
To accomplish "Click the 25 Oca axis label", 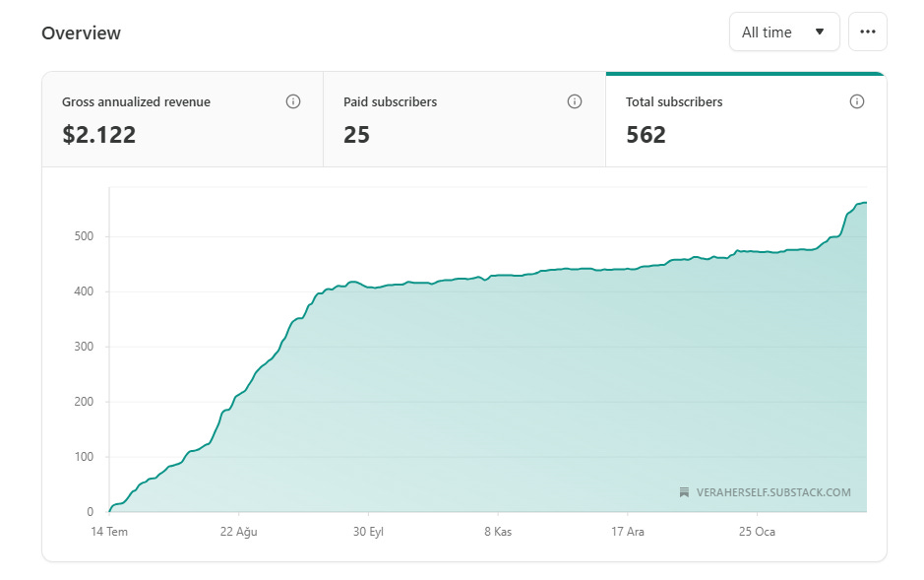I will (758, 532).
